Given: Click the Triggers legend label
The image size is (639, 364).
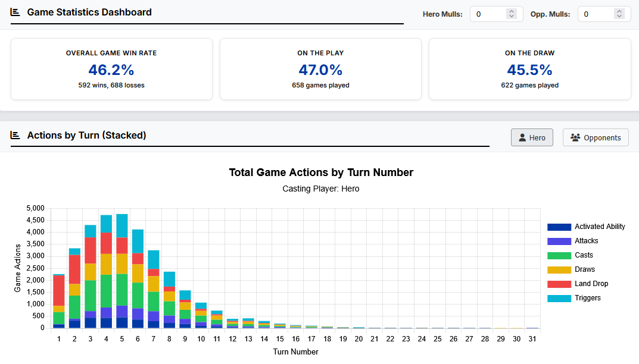Looking at the screenshot, I should pos(588,298).
